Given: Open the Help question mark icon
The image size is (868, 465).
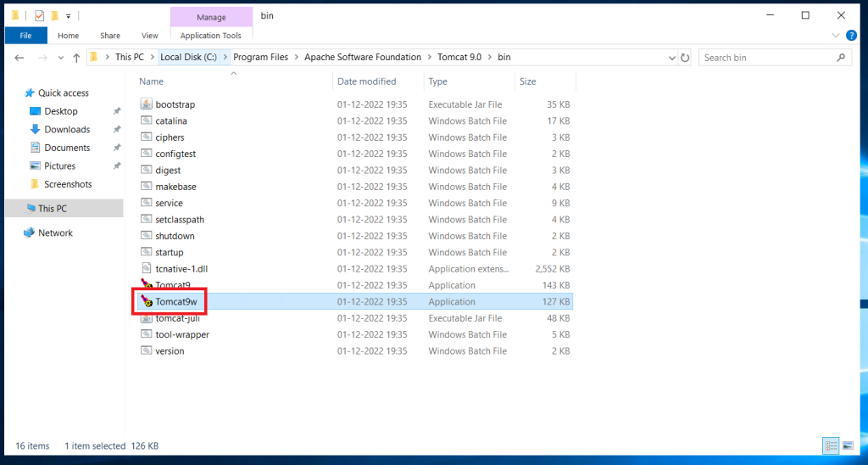Looking at the screenshot, I should pos(851,36).
